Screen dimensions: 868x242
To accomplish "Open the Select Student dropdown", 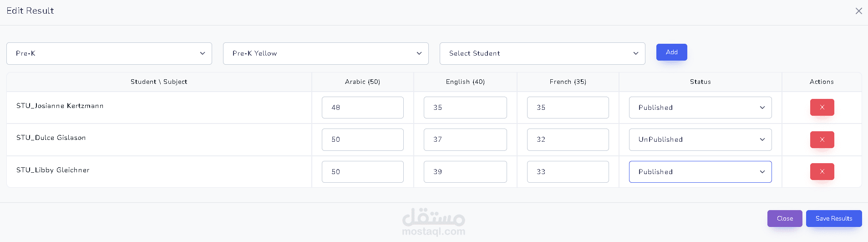I will point(542,54).
